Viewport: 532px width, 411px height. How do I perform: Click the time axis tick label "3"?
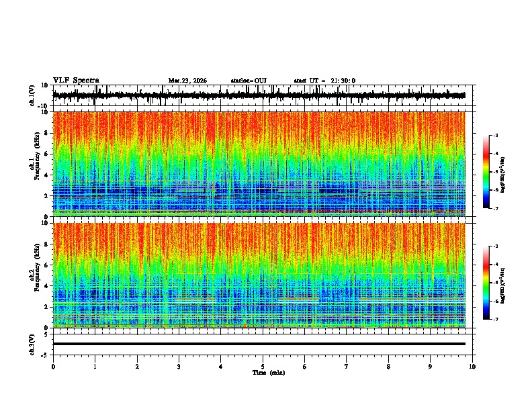pos(179,367)
